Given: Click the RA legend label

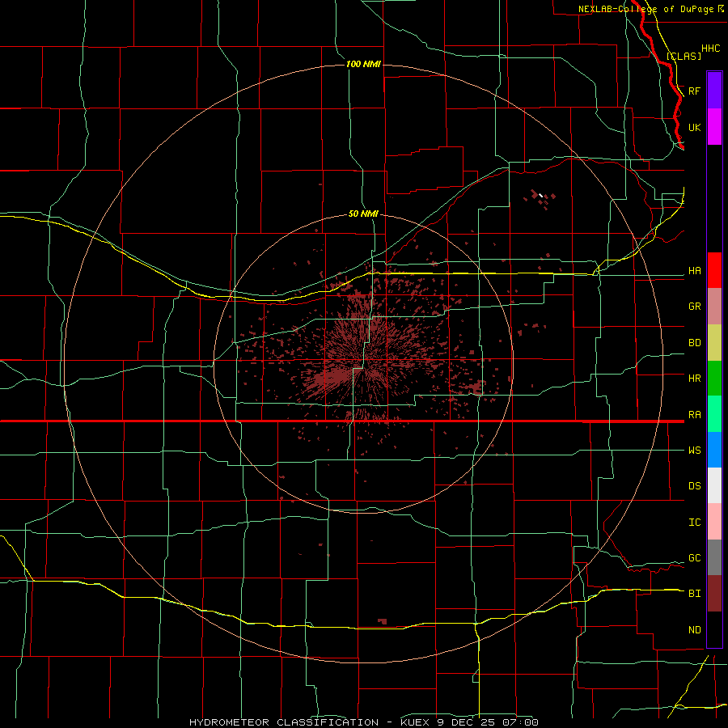Looking at the screenshot, I should (694, 415).
